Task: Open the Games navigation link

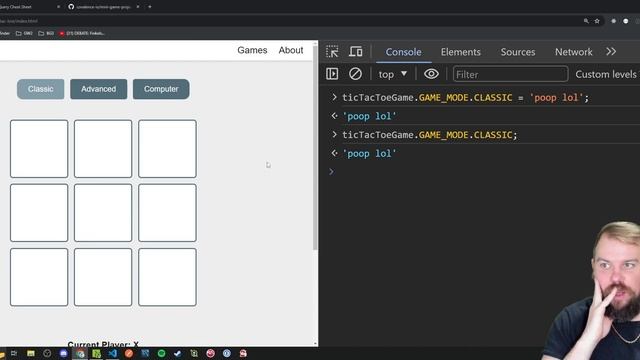Action: tap(252, 50)
